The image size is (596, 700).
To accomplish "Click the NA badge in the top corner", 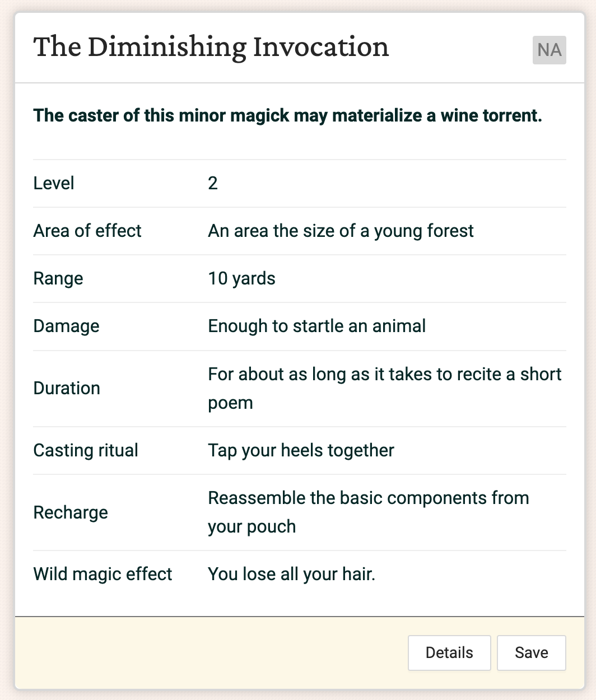I will pyautogui.click(x=548, y=50).
